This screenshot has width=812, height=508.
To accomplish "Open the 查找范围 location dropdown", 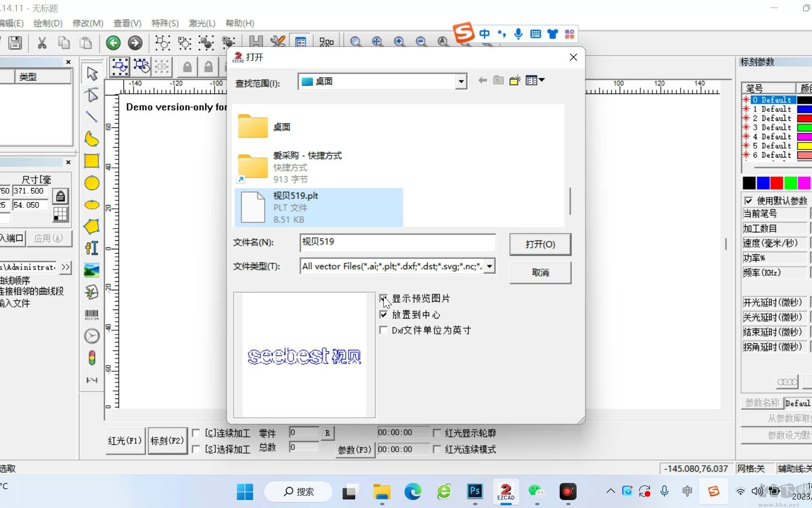I will click(461, 81).
